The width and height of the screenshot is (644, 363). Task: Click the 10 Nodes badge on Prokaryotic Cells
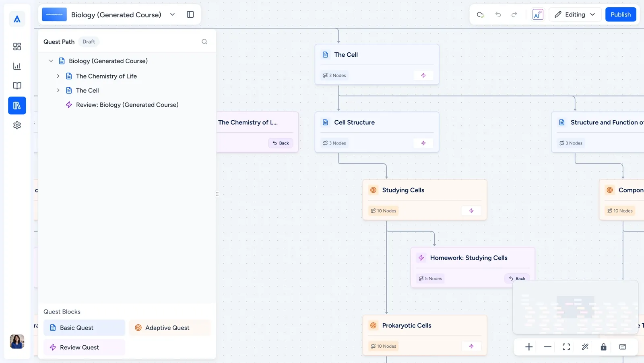click(x=384, y=346)
